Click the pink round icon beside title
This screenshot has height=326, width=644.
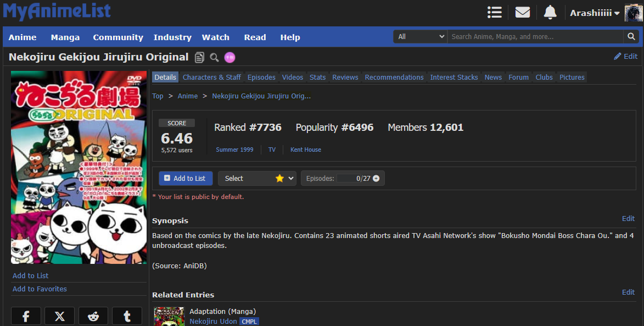pyautogui.click(x=229, y=58)
